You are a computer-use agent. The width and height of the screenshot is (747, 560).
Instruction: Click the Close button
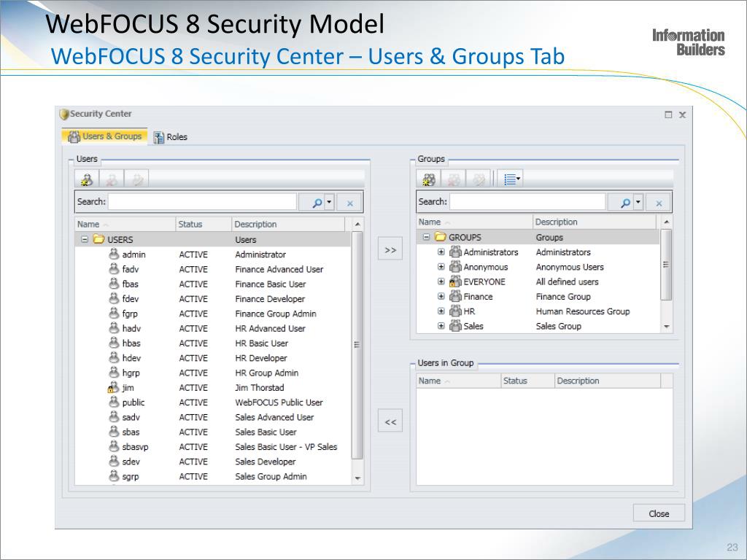659,513
